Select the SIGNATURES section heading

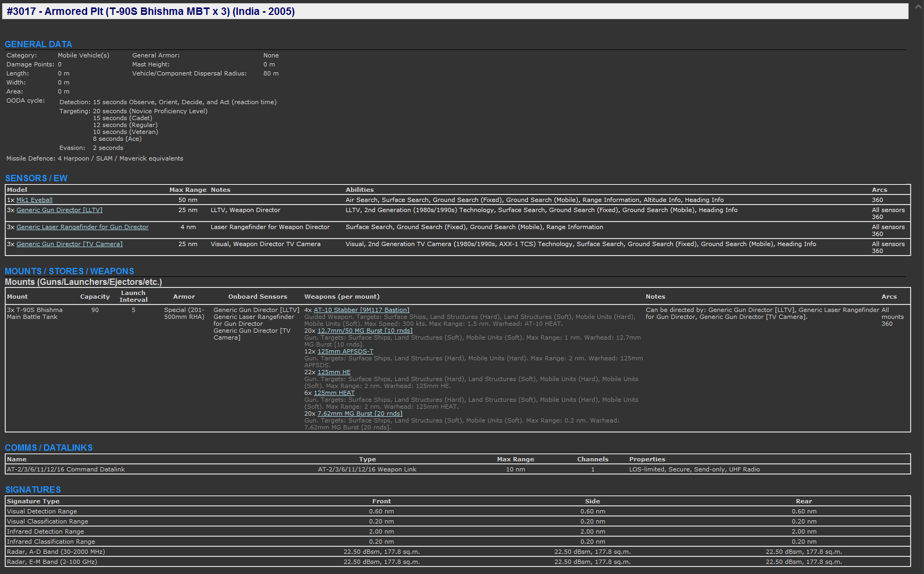tap(33, 489)
